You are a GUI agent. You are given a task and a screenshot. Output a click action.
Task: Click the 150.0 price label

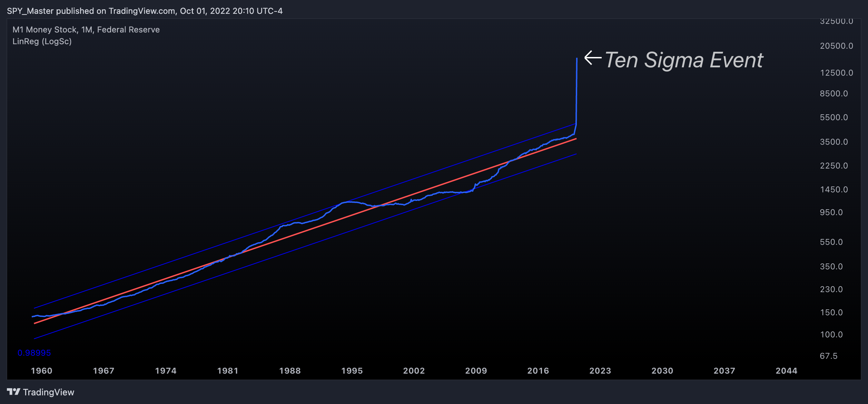pyautogui.click(x=831, y=312)
